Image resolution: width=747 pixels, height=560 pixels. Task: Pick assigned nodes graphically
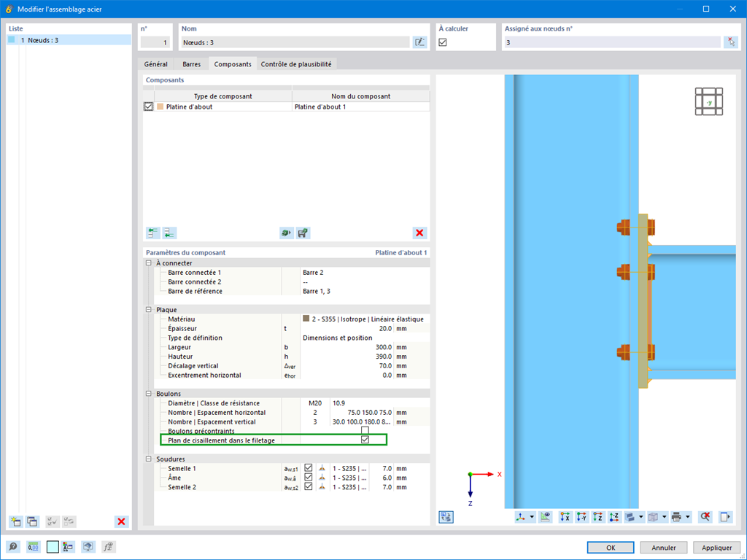tap(731, 42)
